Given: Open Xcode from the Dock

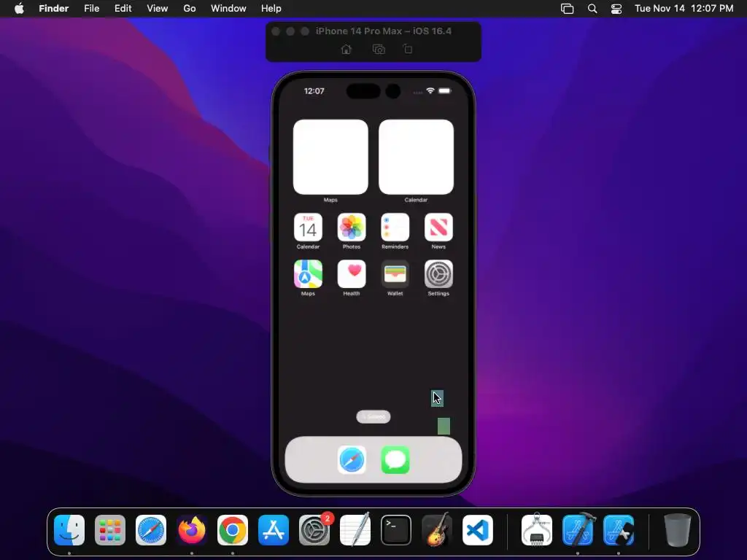Looking at the screenshot, I should click(578, 530).
